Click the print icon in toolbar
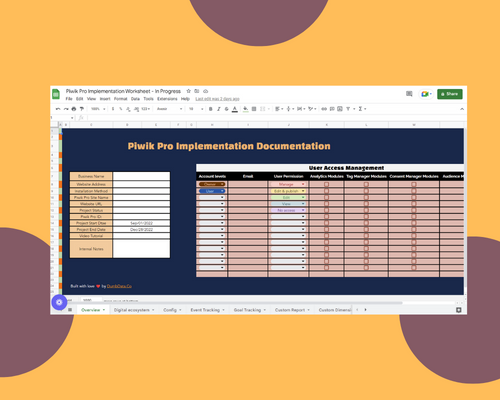The image size is (500, 400). 74,109
